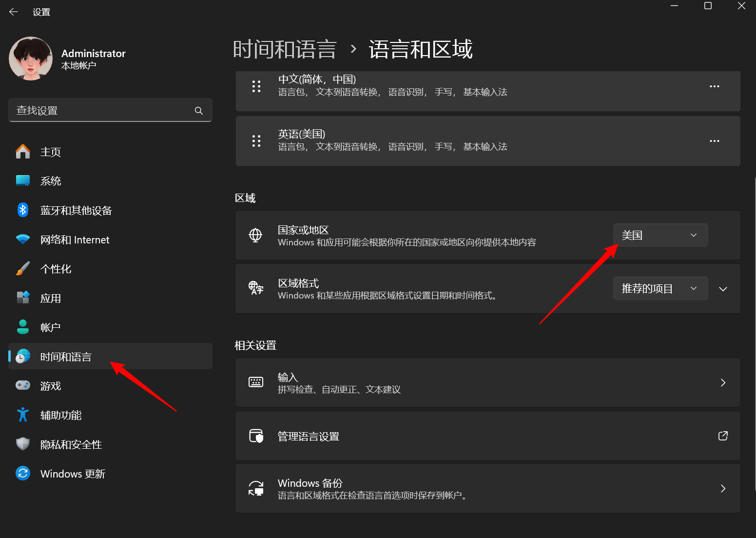Click the 本地帐户 text under Administrator

click(x=79, y=65)
